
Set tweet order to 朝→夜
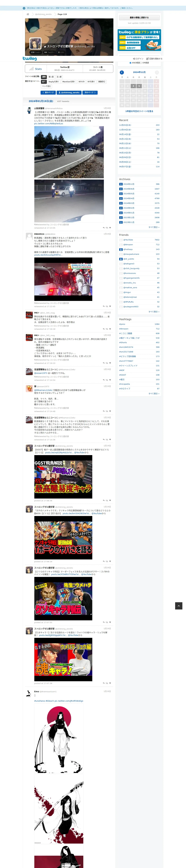51,77
